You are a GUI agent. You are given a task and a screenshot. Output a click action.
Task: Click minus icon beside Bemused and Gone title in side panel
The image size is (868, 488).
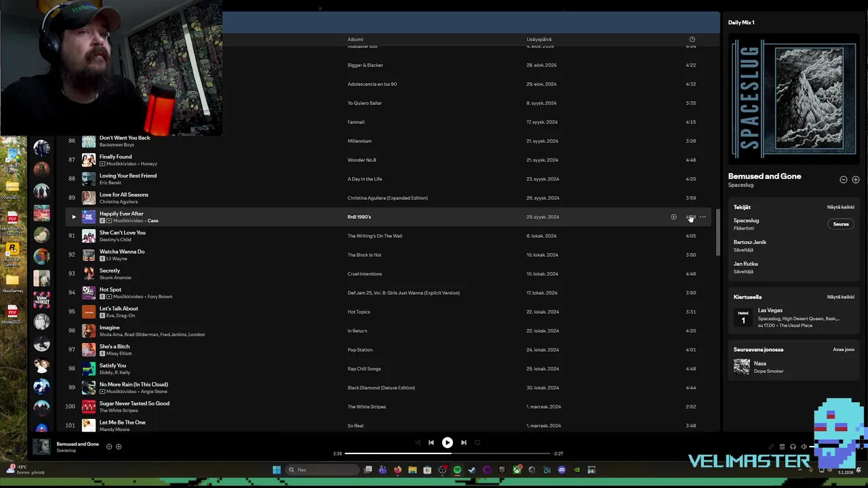pos(844,180)
